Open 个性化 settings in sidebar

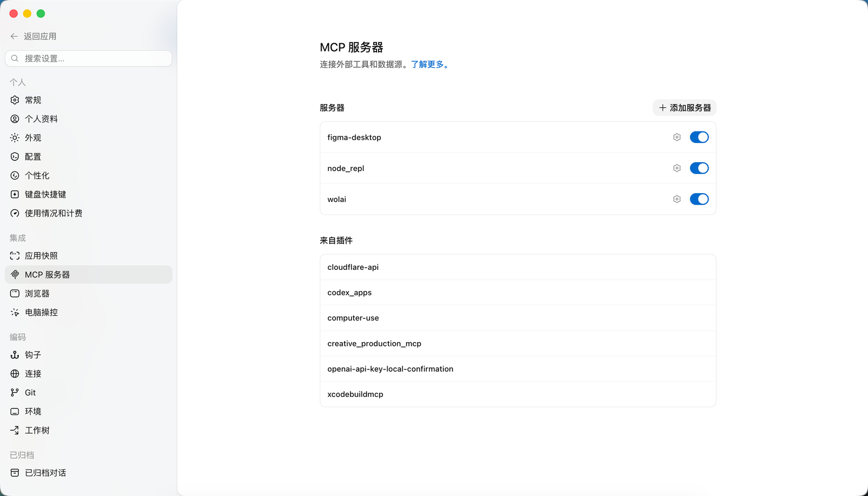88,176
